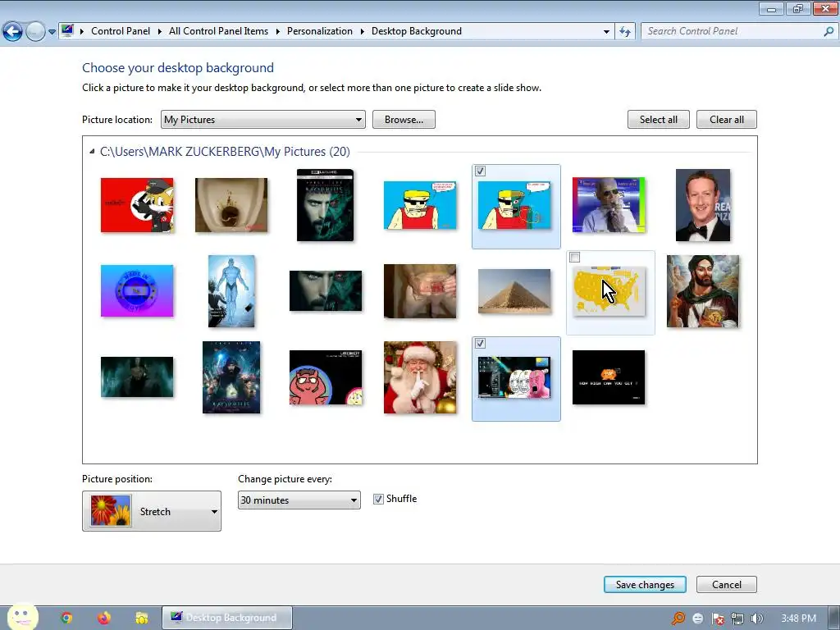Click the orange magnifier tray icon
The height and width of the screenshot is (630, 840).
click(678, 619)
